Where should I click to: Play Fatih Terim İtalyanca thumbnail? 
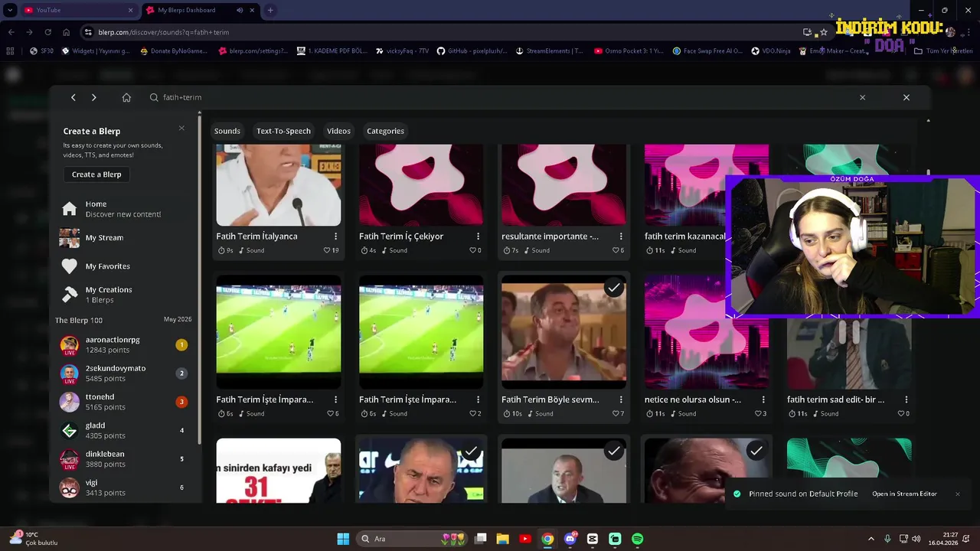click(279, 185)
